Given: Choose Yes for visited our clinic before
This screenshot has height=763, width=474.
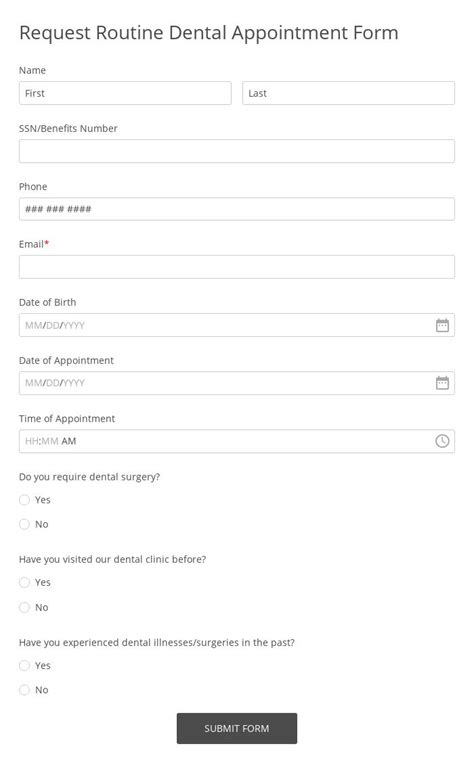Looking at the screenshot, I should pos(24,582).
